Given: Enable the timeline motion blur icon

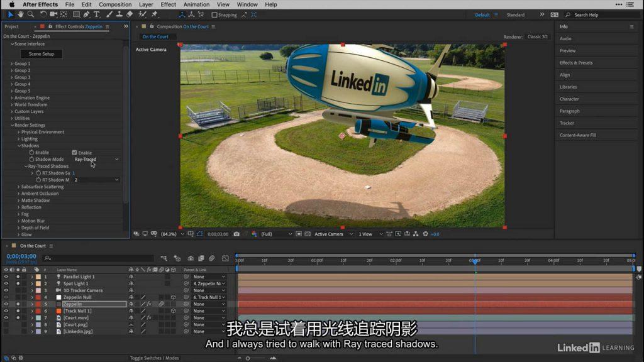Looking at the screenshot, I should (x=211, y=258).
